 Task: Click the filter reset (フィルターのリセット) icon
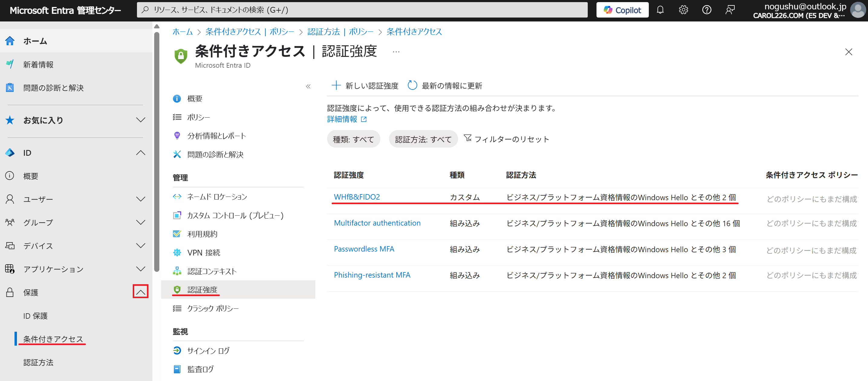[x=467, y=138]
